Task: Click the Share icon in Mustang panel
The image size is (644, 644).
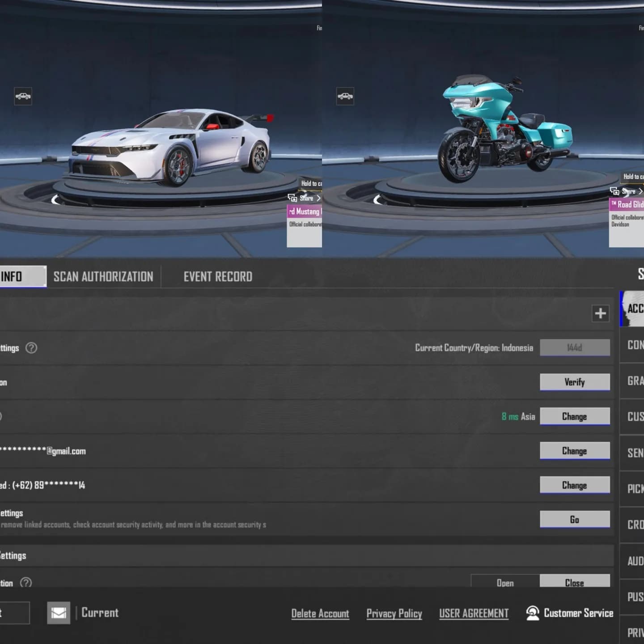Action: point(292,198)
